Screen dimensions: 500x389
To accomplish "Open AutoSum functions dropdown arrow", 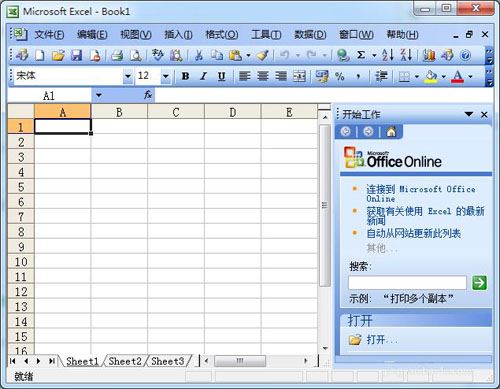I will click(x=374, y=55).
